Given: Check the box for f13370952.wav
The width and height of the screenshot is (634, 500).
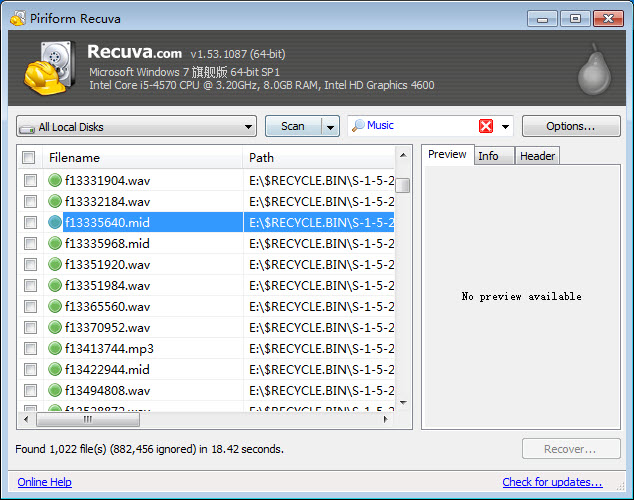Looking at the screenshot, I should tap(30, 327).
